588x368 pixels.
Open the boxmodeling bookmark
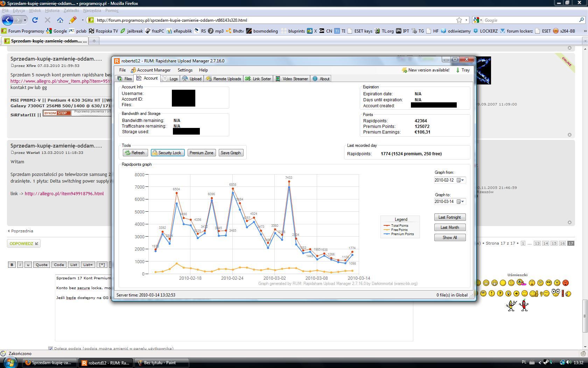pyautogui.click(x=262, y=31)
